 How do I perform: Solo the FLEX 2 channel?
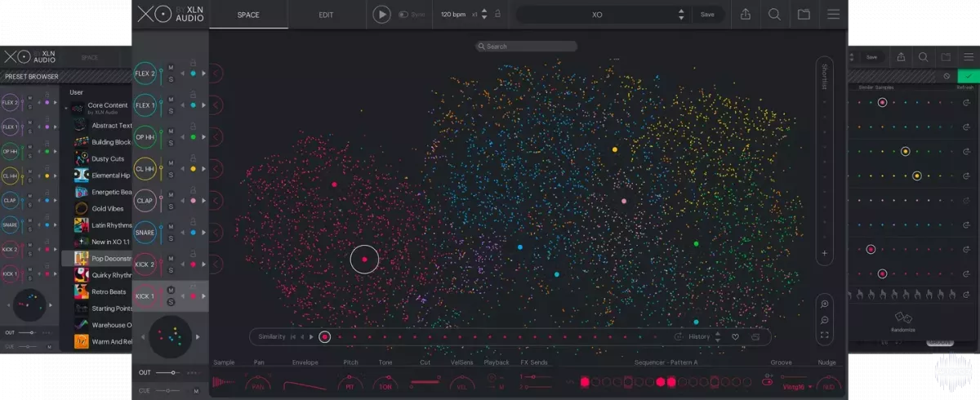(171, 79)
